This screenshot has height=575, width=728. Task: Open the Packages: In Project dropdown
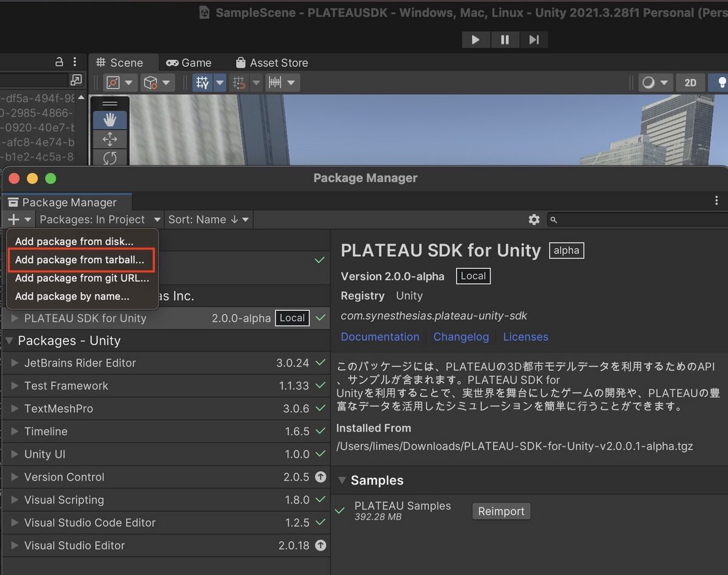click(100, 219)
